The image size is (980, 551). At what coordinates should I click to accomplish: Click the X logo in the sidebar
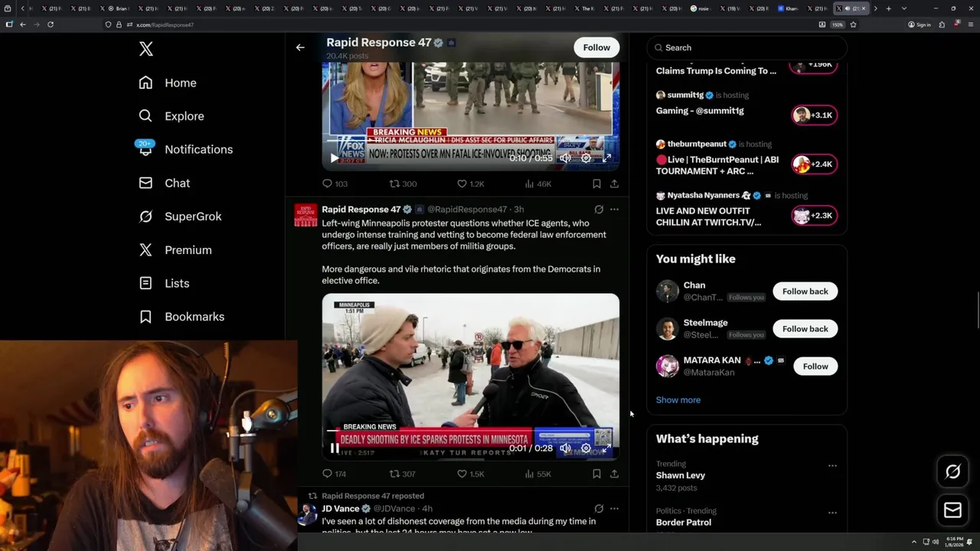pyautogui.click(x=146, y=49)
